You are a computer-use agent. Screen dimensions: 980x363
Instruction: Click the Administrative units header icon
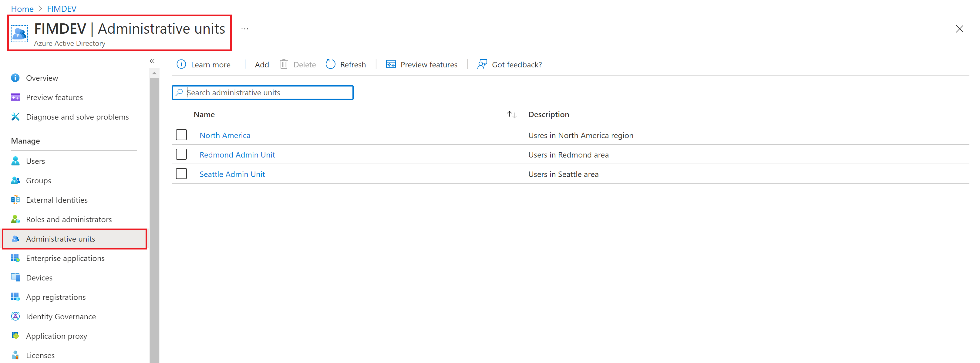point(19,34)
